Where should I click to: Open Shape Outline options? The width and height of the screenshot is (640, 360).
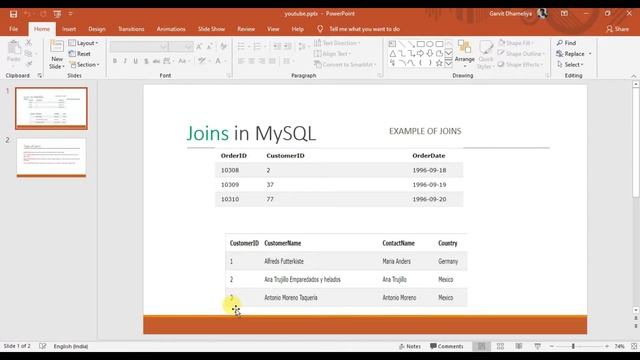[x=521, y=54]
